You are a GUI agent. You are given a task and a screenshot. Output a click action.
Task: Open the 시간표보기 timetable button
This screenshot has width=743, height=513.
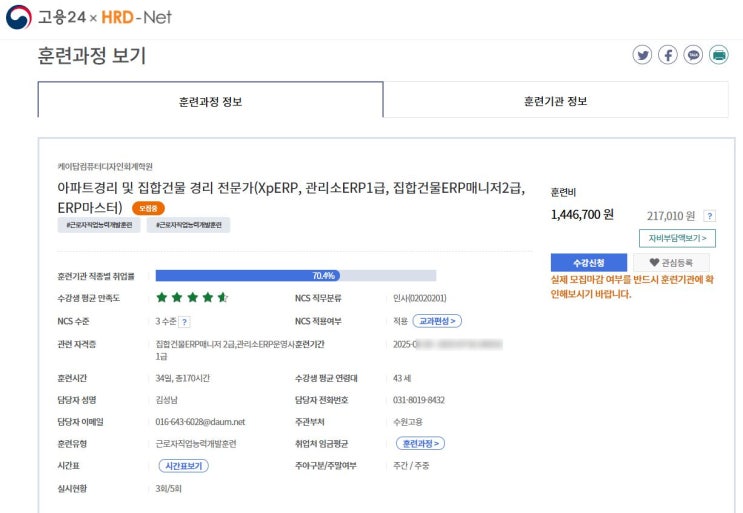point(183,466)
